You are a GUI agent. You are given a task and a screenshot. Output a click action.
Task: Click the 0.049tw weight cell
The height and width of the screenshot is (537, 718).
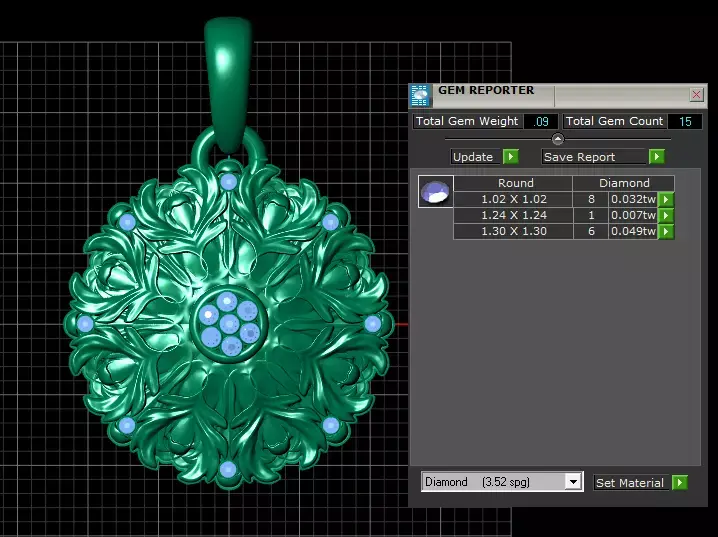pyautogui.click(x=633, y=231)
